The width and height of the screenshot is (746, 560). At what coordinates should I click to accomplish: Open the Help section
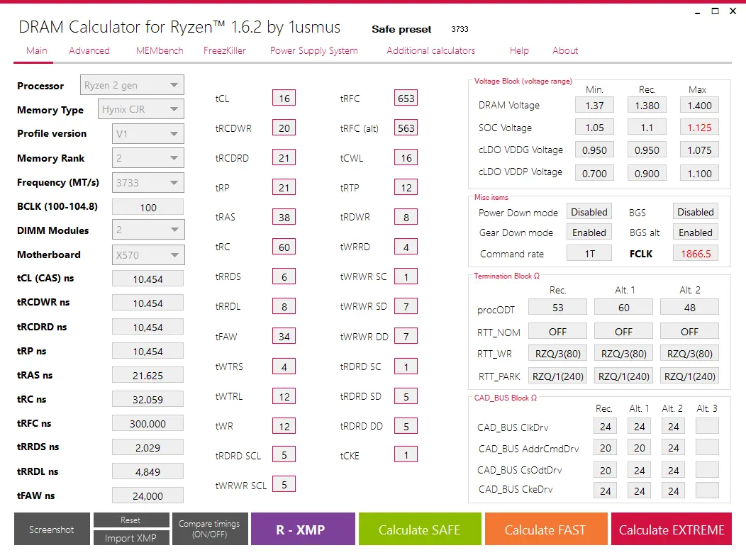click(518, 50)
